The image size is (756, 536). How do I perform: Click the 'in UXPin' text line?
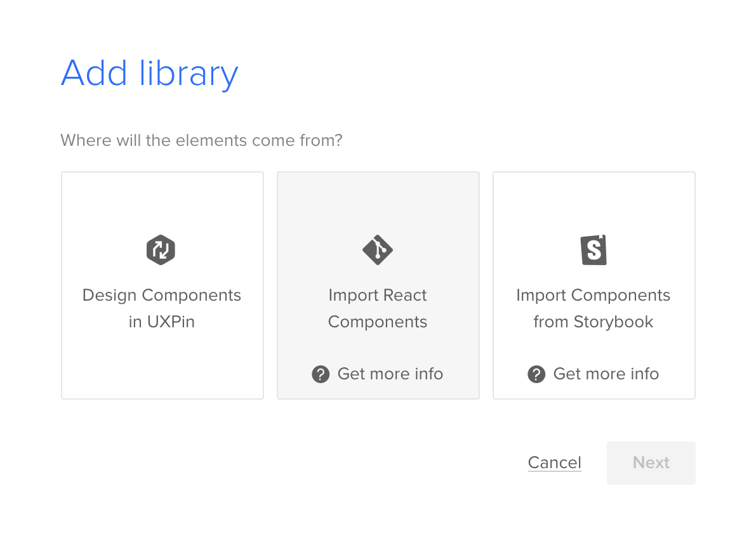[162, 322]
